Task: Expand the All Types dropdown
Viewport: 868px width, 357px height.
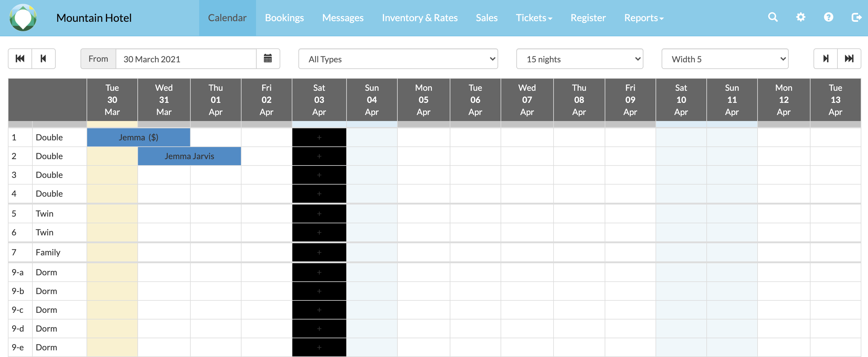Action: (398, 59)
